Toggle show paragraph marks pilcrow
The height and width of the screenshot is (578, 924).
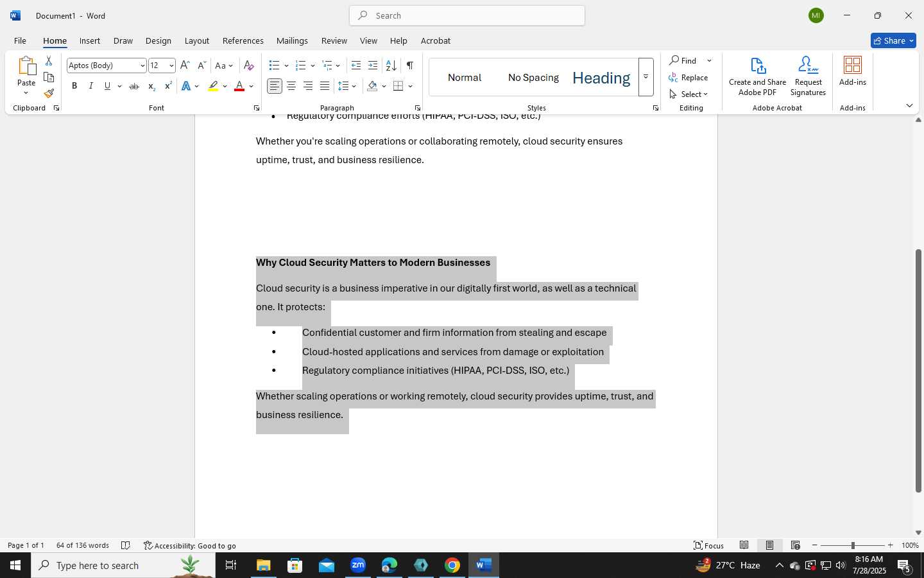coord(409,66)
